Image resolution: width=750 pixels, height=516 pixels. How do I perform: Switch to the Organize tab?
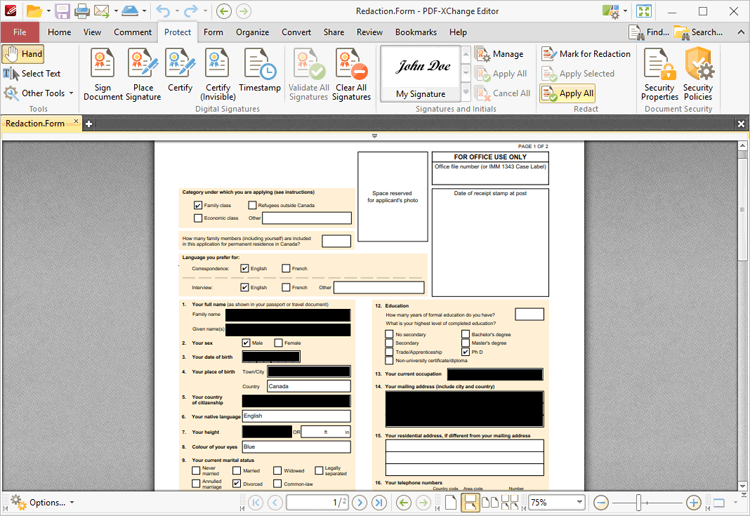(252, 32)
